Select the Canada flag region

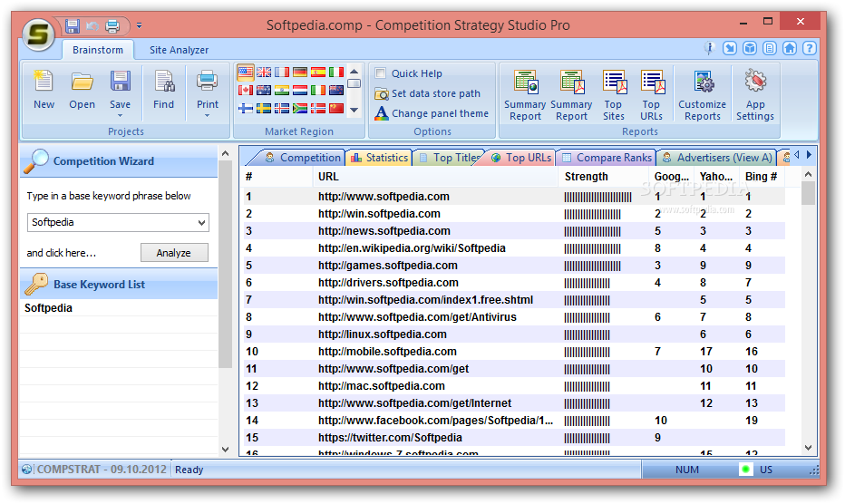point(246,91)
